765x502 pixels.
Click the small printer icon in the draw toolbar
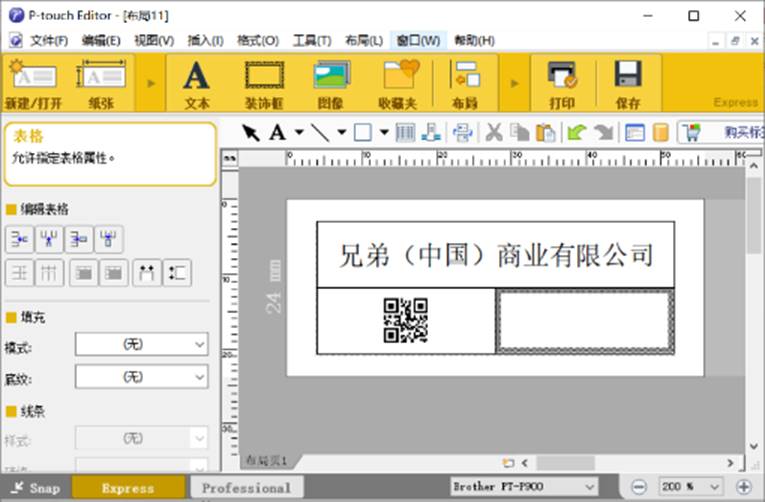point(463,133)
